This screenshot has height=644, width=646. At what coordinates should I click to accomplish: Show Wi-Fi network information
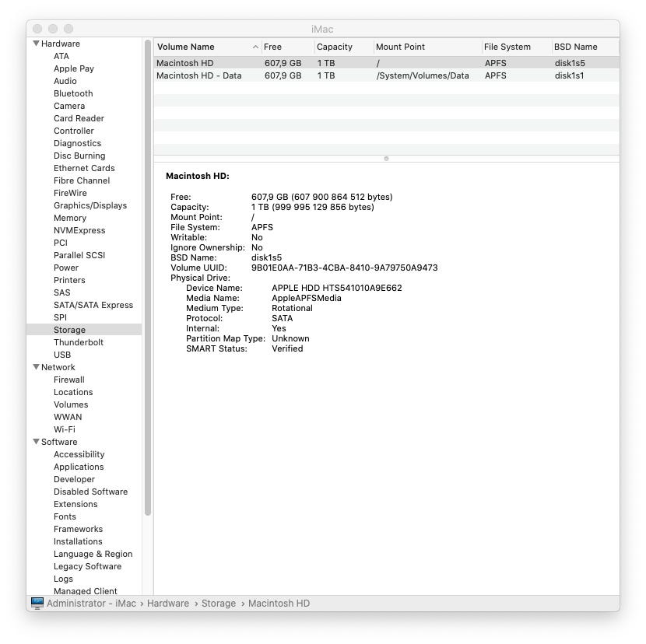tap(65, 429)
